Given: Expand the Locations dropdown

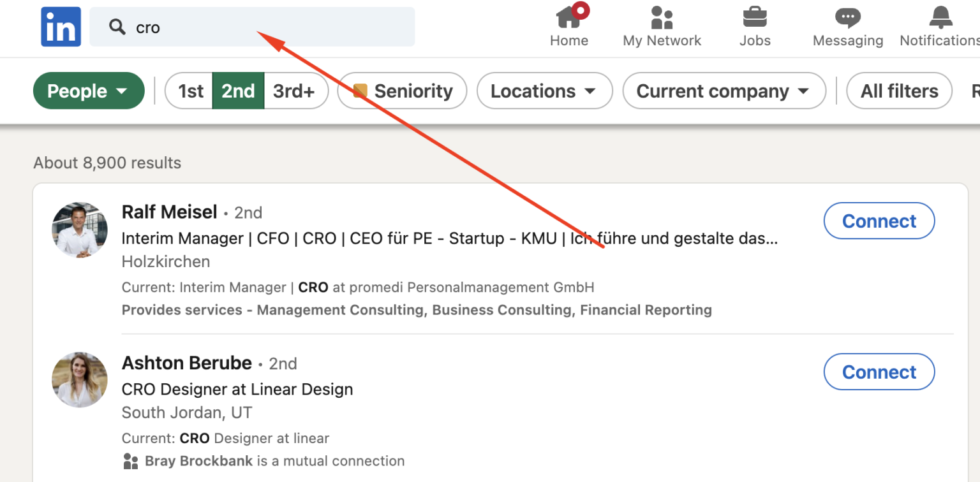Looking at the screenshot, I should (x=544, y=91).
